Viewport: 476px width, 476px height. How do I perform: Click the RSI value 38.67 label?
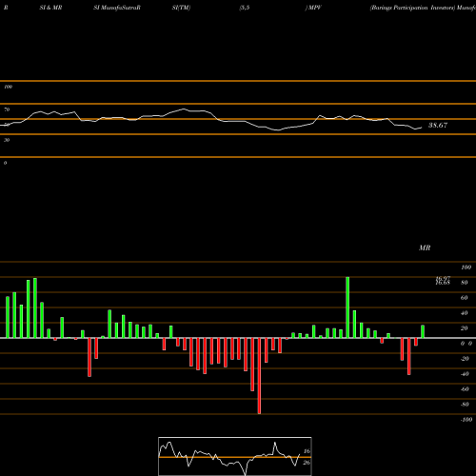438,126
